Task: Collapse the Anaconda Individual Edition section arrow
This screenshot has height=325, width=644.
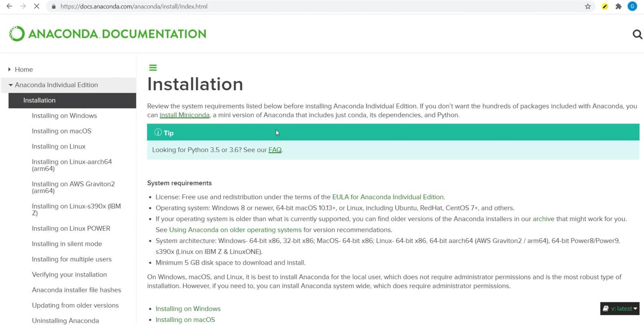Action: coord(11,85)
